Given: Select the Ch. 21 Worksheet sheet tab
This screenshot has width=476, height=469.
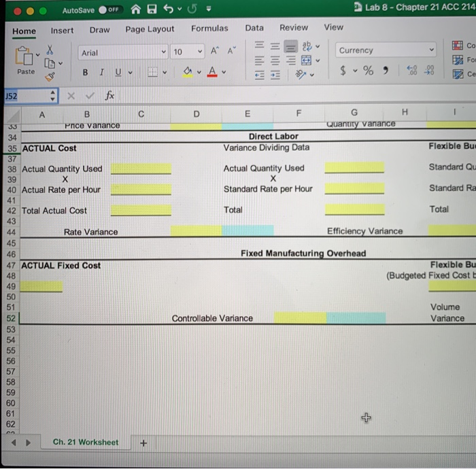Looking at the screenshot, I should point(86,442).
